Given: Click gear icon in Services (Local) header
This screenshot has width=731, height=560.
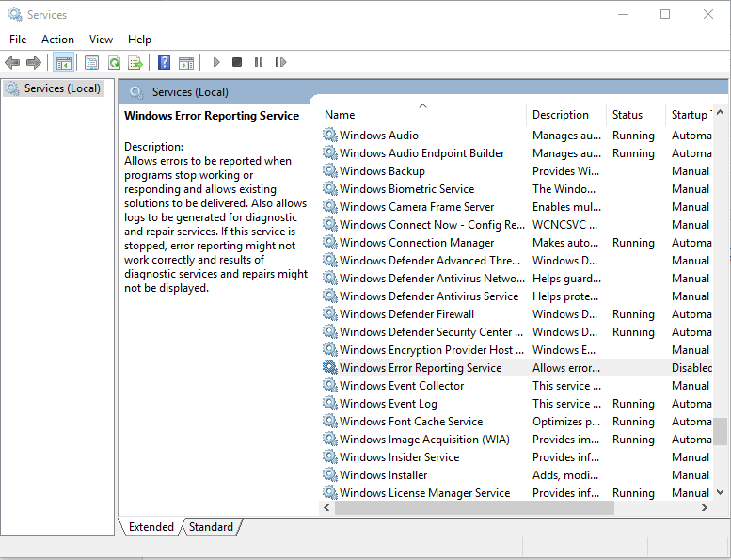Looking at the screenshot, I should (136, 92).
